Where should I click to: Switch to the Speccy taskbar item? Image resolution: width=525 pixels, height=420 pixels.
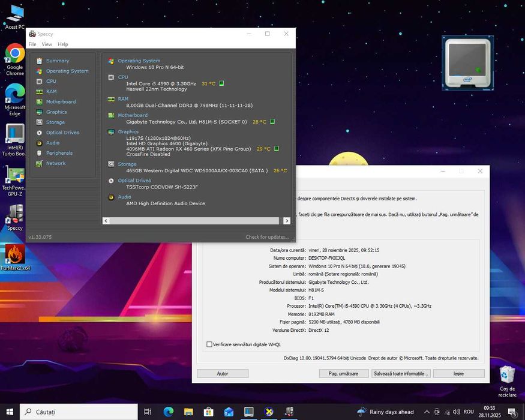(289, 412)
